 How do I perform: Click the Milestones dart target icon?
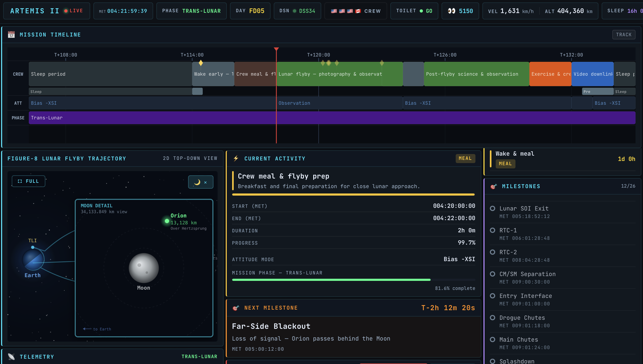pos(494,186)
